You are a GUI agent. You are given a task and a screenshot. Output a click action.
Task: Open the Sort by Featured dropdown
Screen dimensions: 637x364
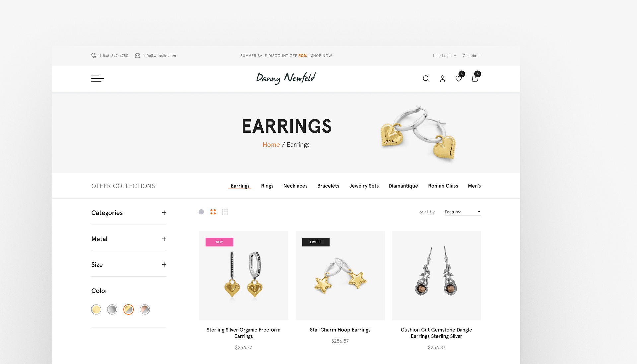coord(463,212)
